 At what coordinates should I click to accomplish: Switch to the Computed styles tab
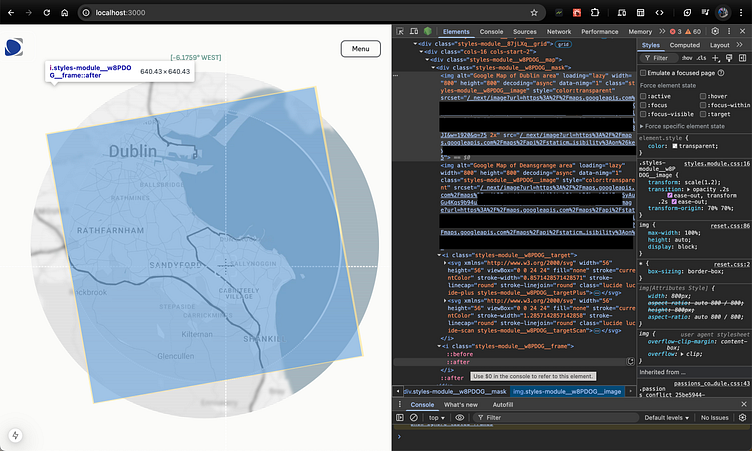click(685, 45)
